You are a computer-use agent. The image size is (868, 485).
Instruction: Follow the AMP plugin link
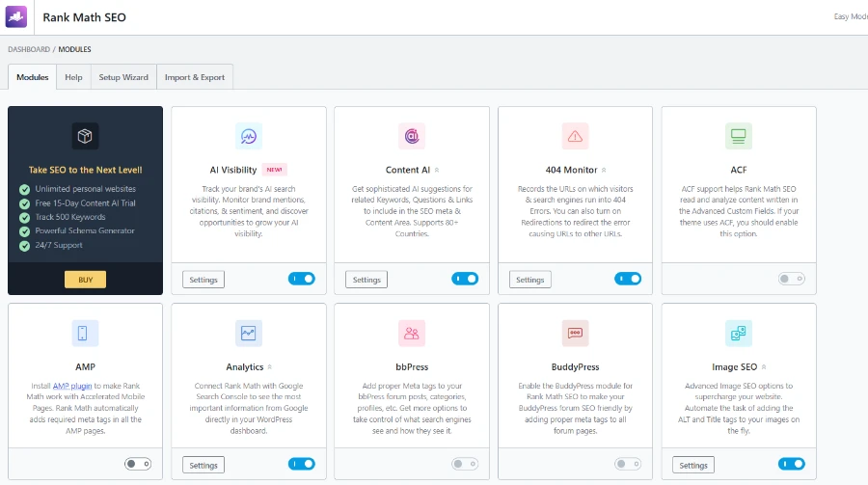pos(72,386)
